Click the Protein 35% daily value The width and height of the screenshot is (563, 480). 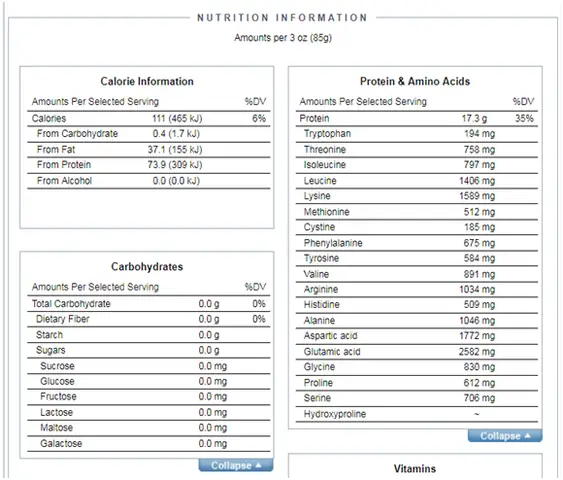pos(524,118)
